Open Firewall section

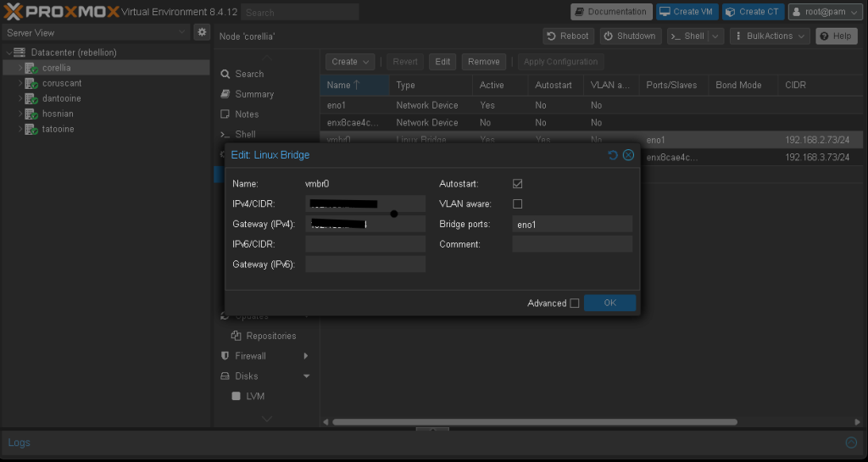[250, 356]
